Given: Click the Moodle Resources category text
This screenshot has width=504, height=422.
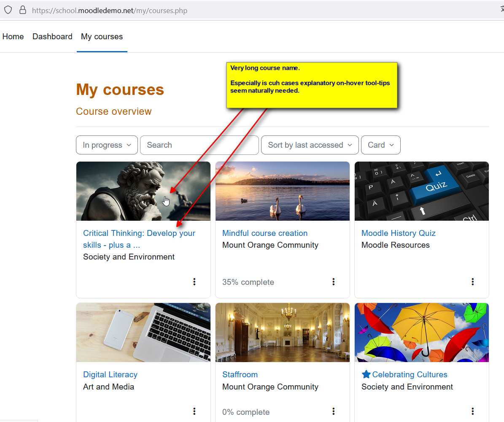Looking at the screenshot, I should click(x=395, y=245).
